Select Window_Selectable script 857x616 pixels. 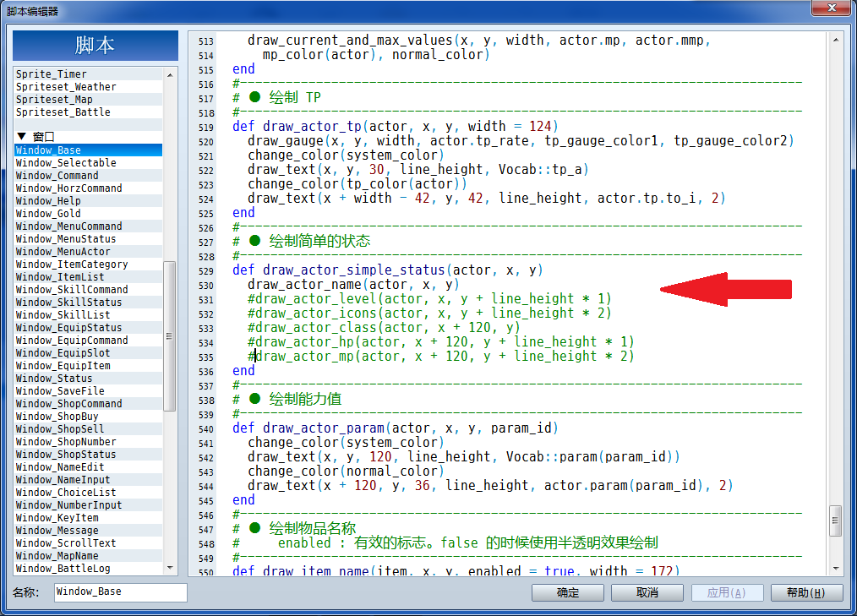[x=88, y=163]
